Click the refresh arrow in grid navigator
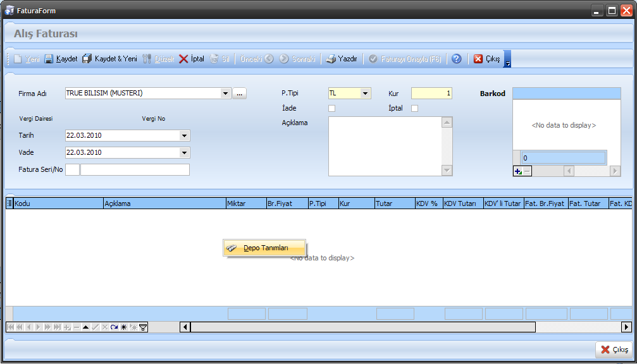This screenshot has width=637, height=364. pos(114,327)
